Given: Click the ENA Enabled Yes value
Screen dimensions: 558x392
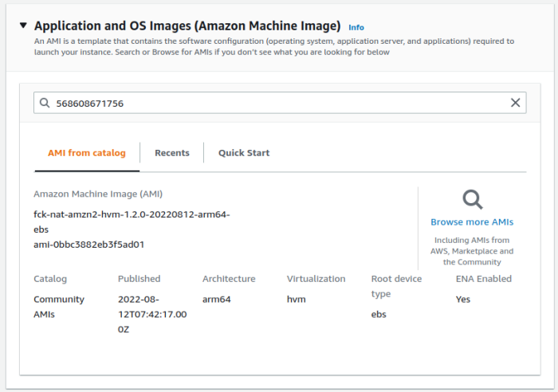Looking at the screenshot, I should point(463,300).
